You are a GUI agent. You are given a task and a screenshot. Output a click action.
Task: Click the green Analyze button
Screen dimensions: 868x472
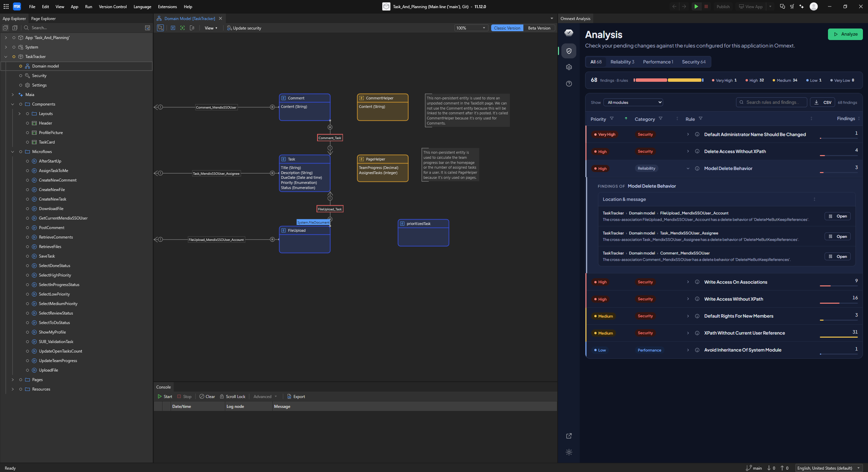pos(845,34)
